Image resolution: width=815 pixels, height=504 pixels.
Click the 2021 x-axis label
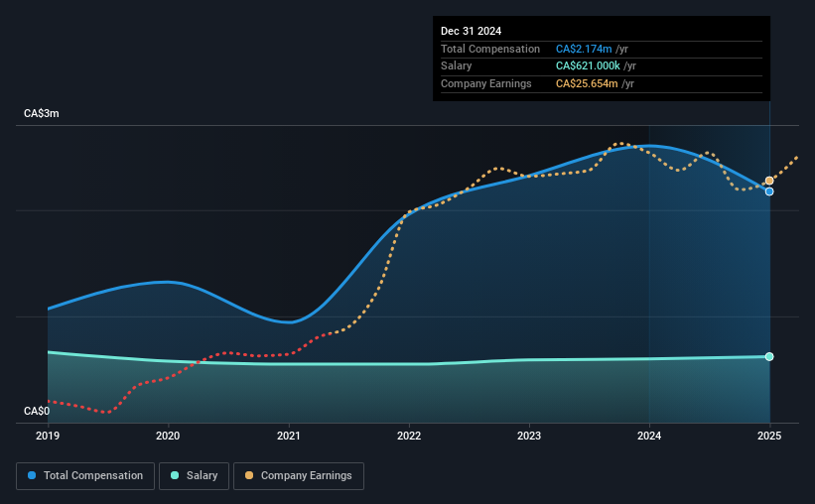(x=289, y=436)
